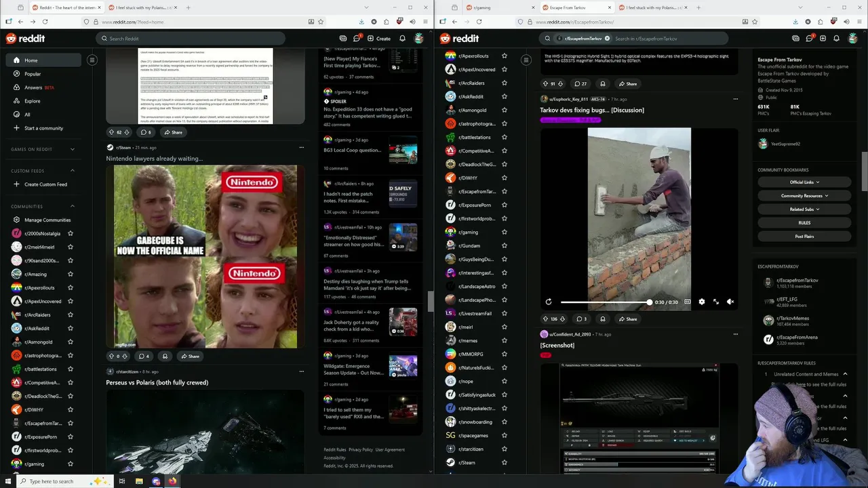Open All feed in left sidebar
Viewport: 868px width, 488px height.
coord(43,115)
